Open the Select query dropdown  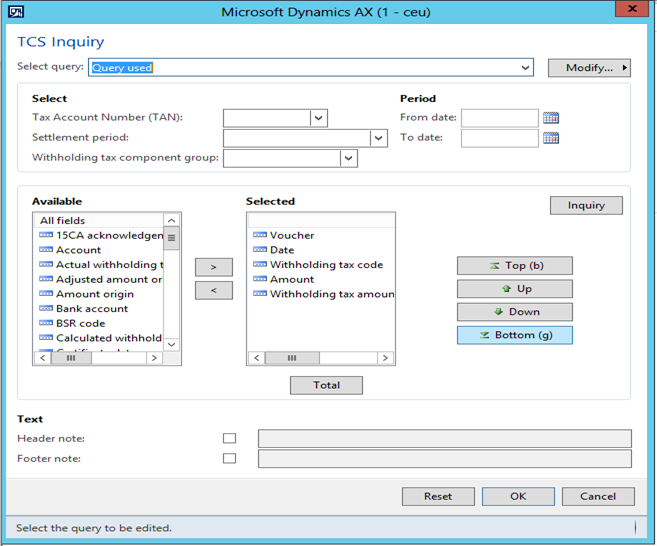[x=525, y=67]
